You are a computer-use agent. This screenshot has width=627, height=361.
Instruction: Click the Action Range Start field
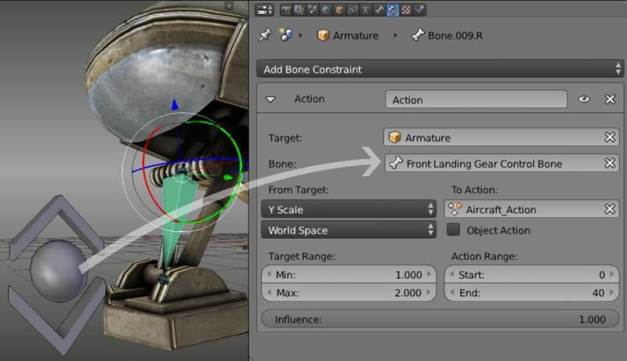click(x=531, y=275)
